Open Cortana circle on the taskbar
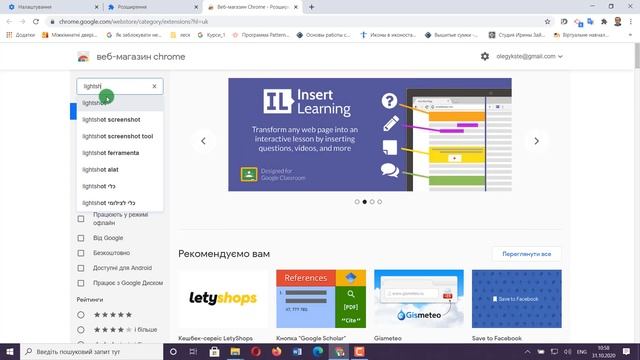 click(173, 351)
